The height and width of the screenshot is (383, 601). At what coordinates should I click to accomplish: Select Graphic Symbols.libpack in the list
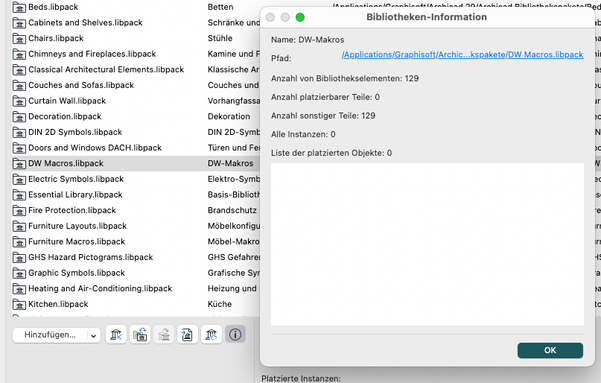[77, 273]
